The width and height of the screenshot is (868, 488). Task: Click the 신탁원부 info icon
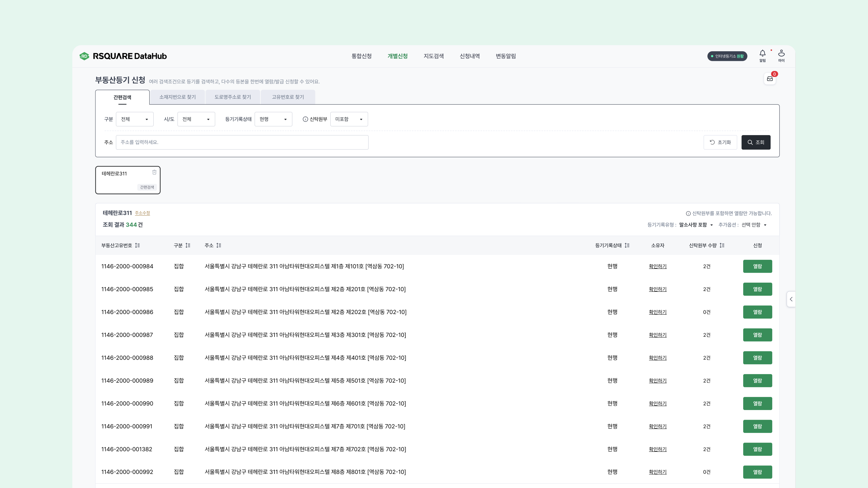[x=305, y=119]
